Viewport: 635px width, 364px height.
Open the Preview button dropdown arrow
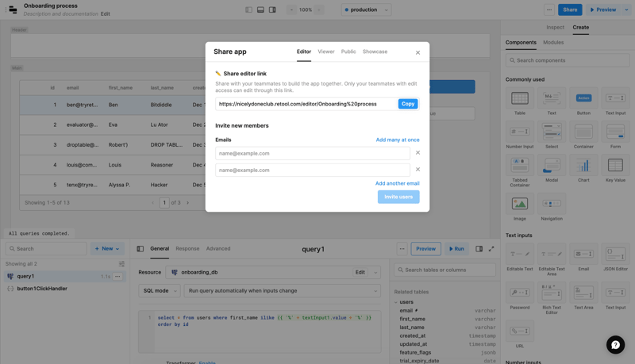click(626, 10)
